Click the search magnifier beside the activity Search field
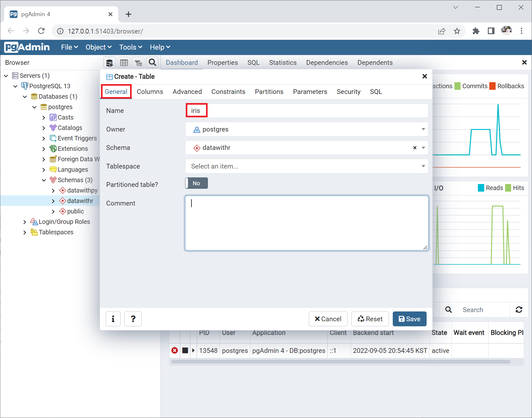 tap(448, 310)
